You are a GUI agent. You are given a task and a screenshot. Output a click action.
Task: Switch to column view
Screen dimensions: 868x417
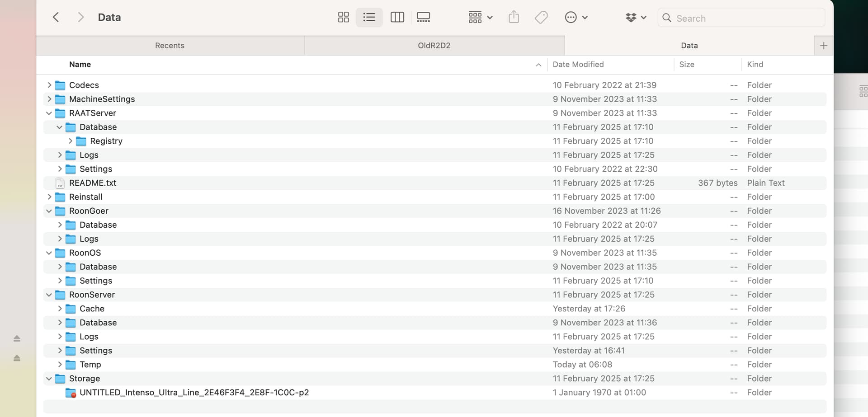coord(397,17)
